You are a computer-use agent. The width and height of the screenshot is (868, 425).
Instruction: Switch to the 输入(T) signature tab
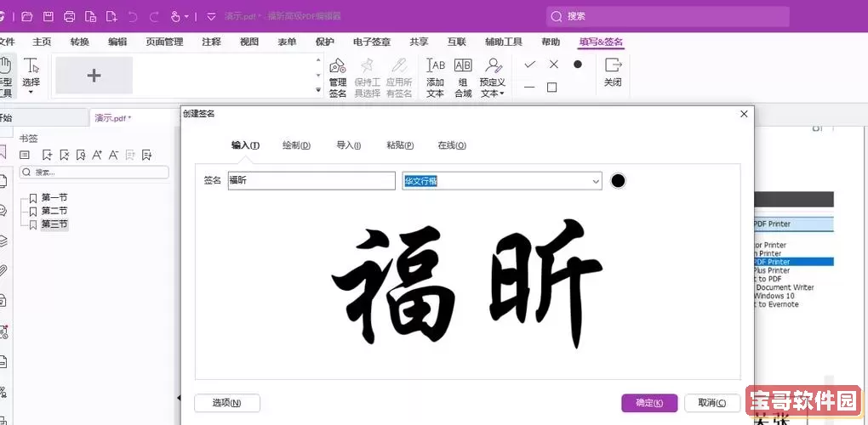[245, 145]
